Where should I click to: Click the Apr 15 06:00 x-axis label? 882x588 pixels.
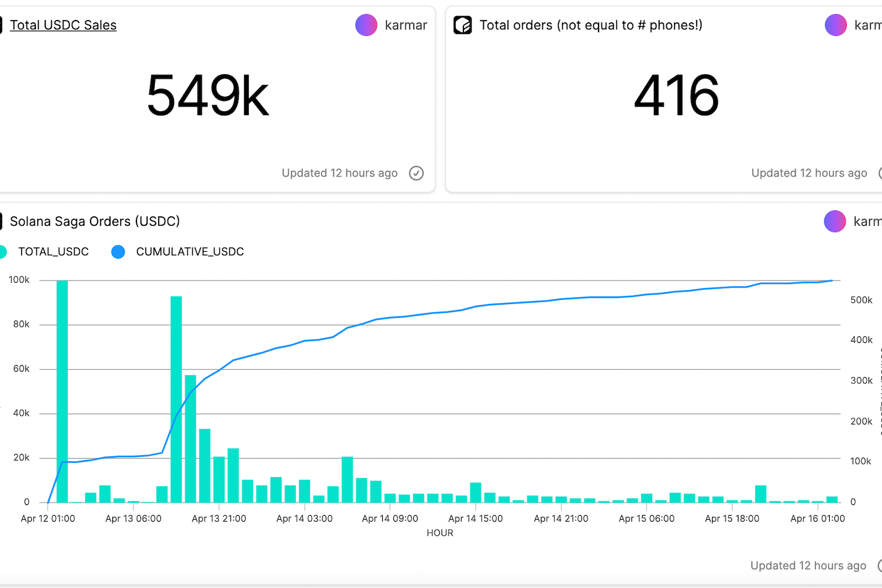coord(646,519)
